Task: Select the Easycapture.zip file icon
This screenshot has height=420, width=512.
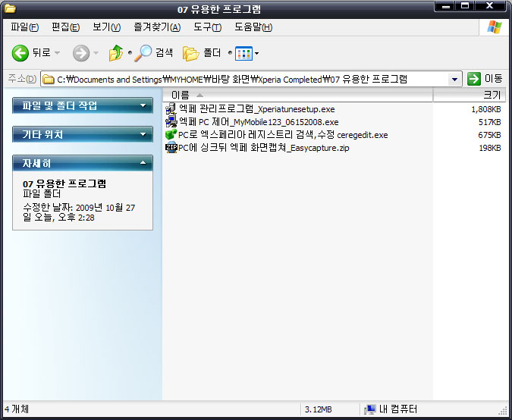Action: click(171, 147)
